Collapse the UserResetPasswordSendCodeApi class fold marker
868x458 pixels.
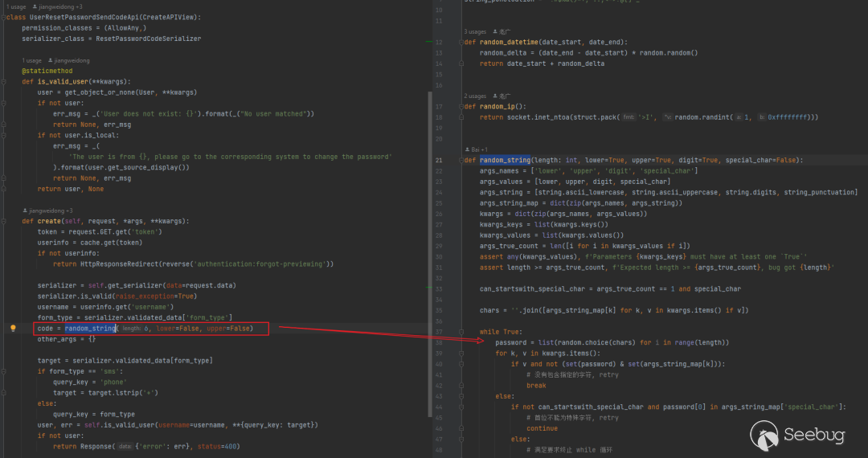tap(3, 17)
